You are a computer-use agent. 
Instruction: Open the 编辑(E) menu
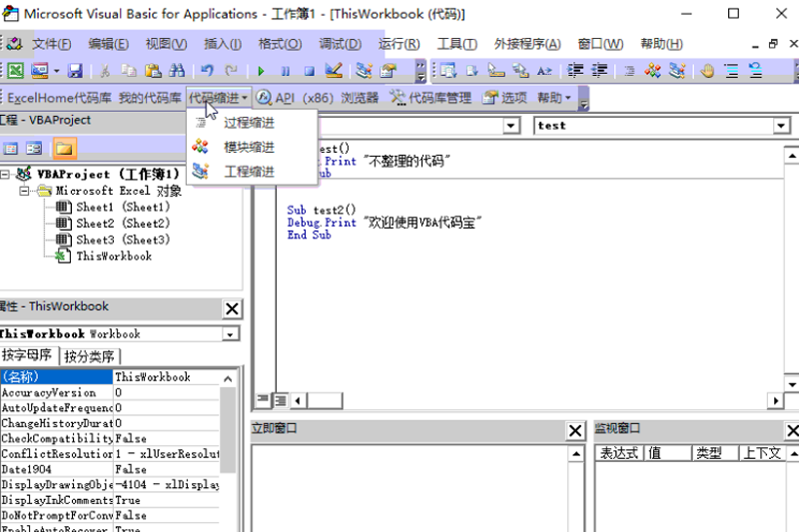[x=108, y=44]
